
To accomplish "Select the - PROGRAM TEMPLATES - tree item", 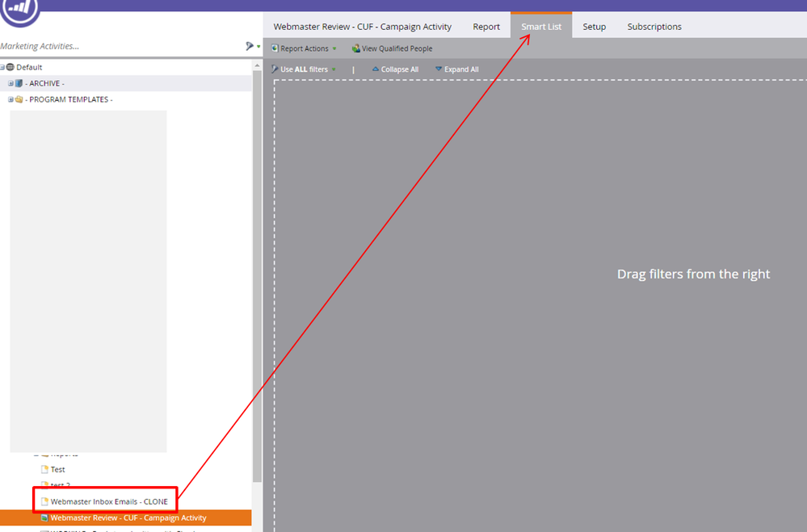I will (x=69, y=99).
